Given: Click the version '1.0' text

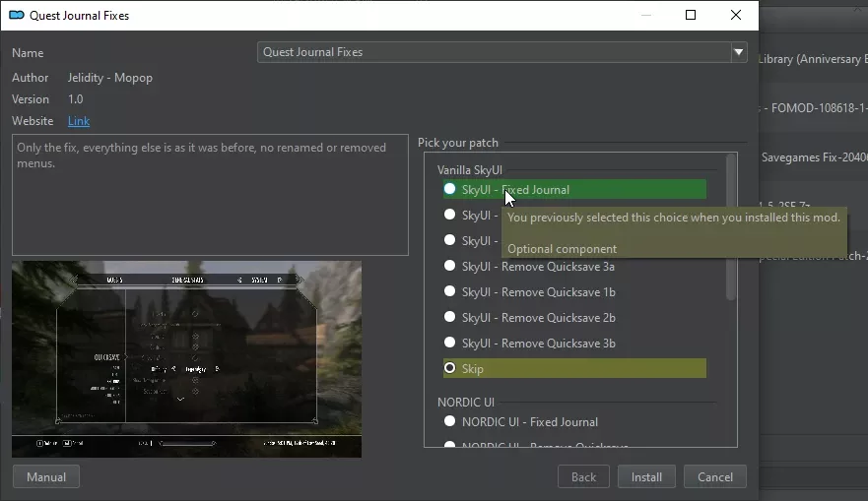Looking at the screenshot, I should point(75,99).
